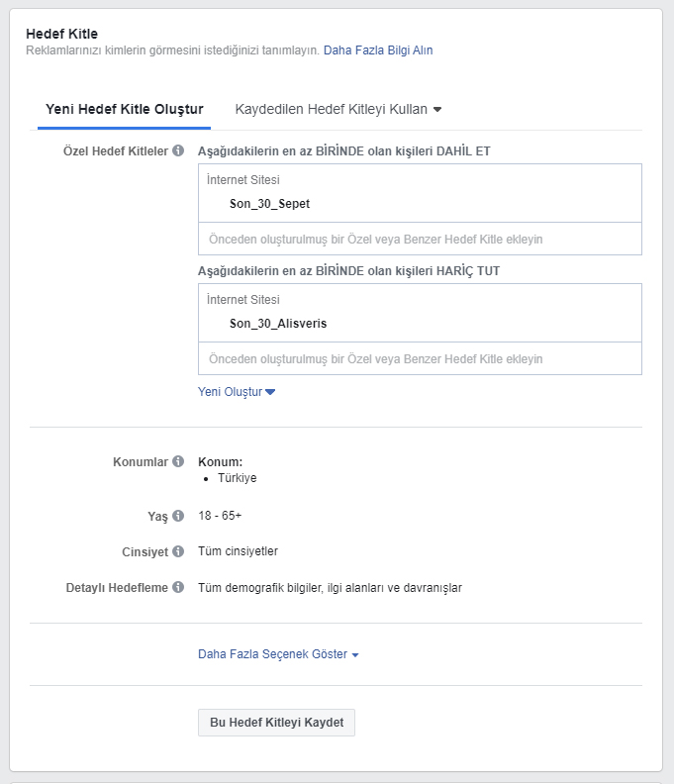Click the Cinsiyet info icon

[x=178, y=551]
